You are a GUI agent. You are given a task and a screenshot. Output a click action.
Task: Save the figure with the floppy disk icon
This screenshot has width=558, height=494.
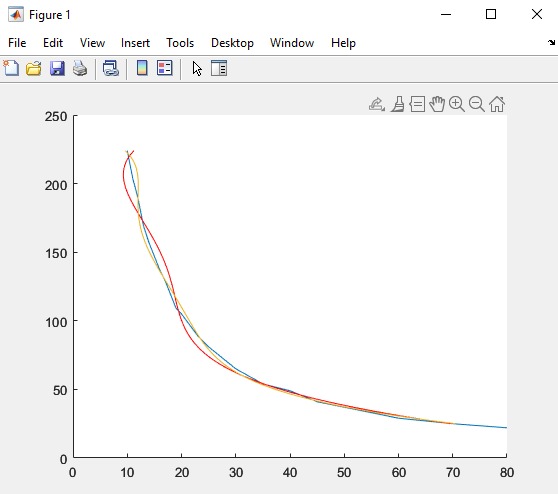57,68
